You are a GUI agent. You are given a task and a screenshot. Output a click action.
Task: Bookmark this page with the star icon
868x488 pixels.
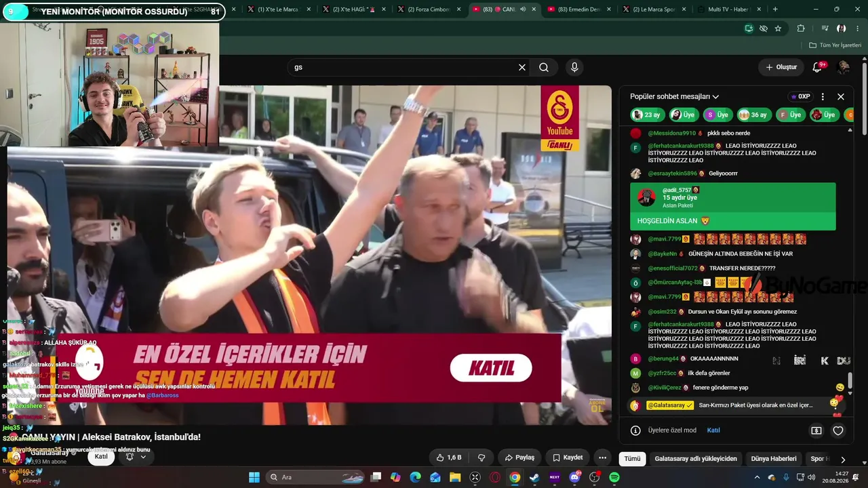(x=778, y=28)
